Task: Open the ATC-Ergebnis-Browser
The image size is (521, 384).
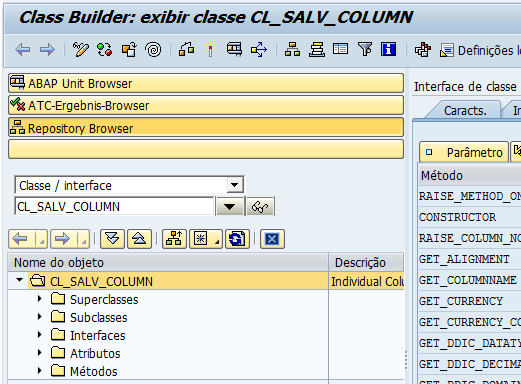Action: click(x=206, y=105)
